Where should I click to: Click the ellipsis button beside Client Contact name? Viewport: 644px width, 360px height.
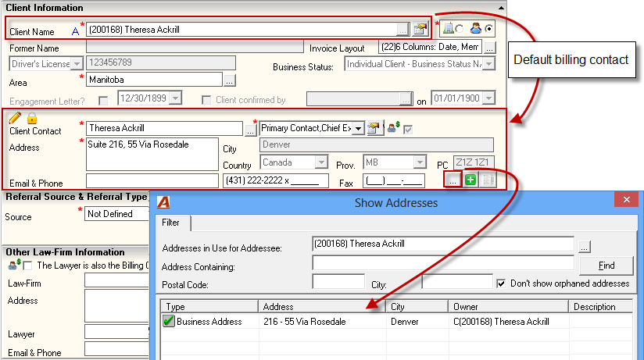[251, 130]
